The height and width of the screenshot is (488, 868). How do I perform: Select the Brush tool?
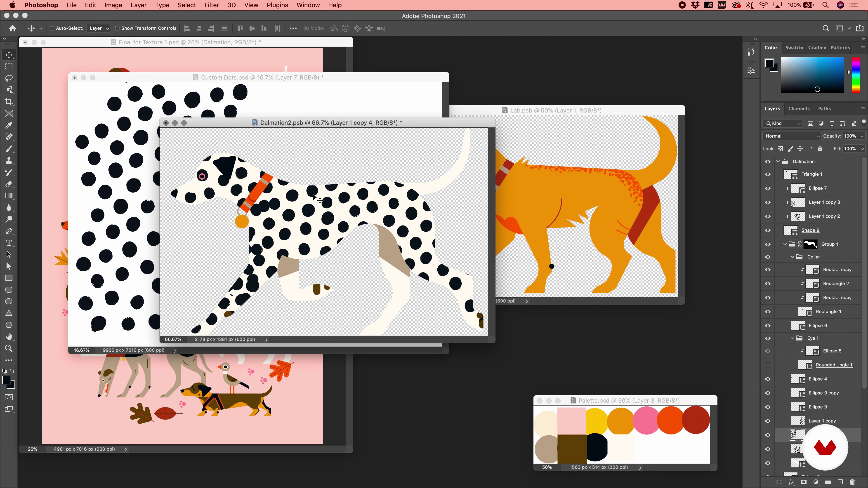(x=9, y=149)
